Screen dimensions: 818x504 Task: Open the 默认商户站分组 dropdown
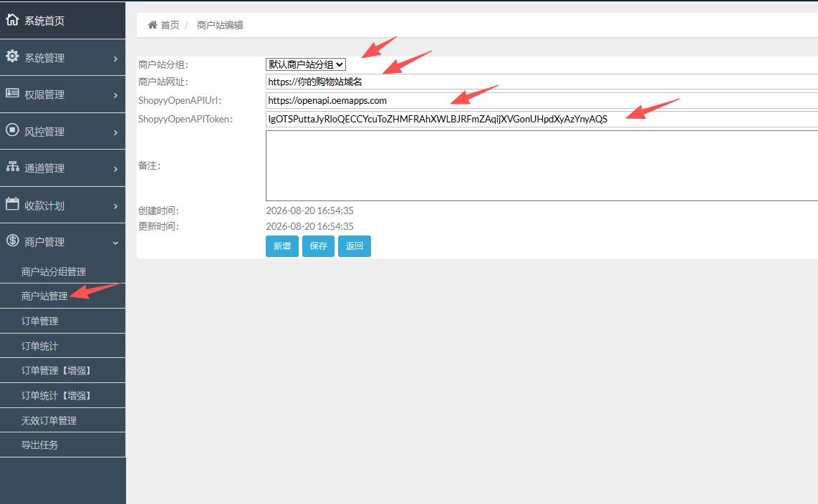[306, 64]
